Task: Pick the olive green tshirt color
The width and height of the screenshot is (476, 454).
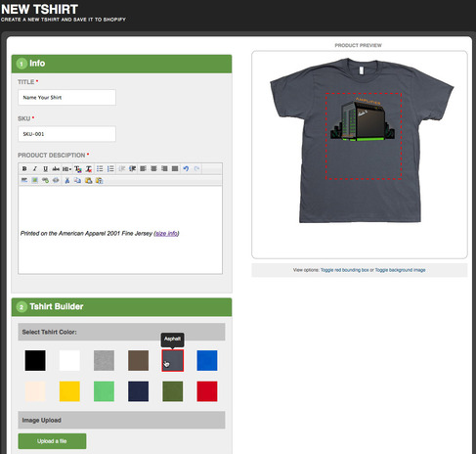Action: point(173,391)
